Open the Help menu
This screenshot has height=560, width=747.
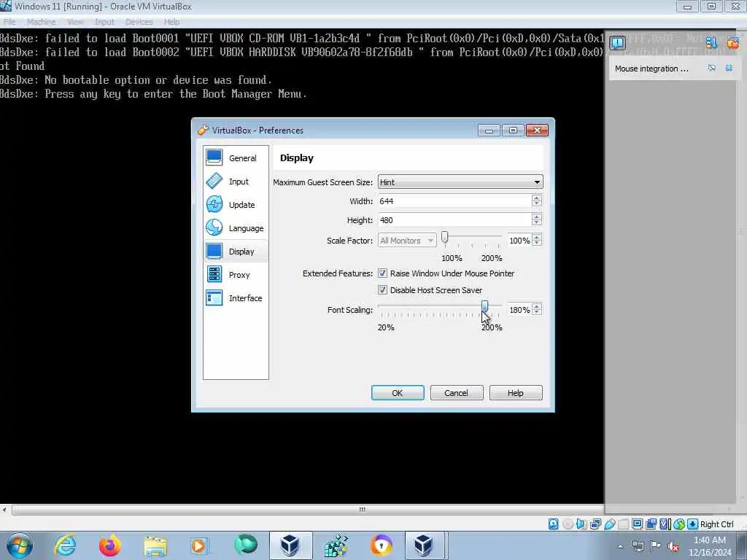click(171, 22)
